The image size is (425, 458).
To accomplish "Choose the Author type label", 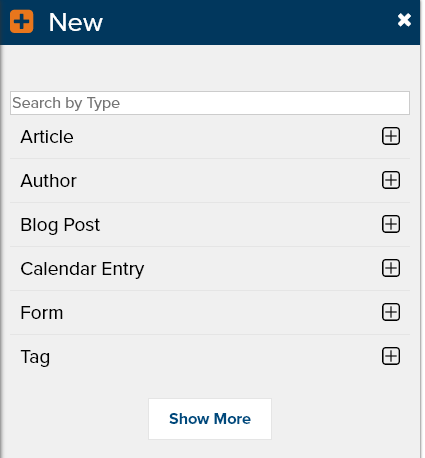I will (x=48, y=181).
